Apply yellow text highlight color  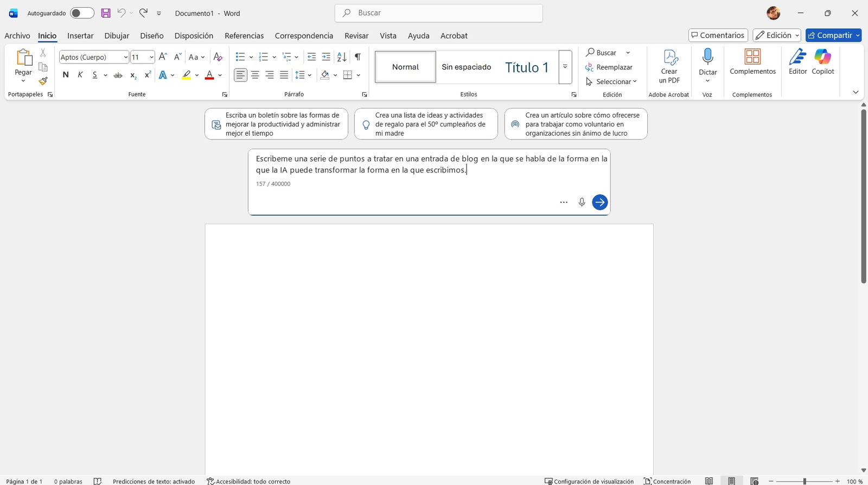click(x=187, y=75)
